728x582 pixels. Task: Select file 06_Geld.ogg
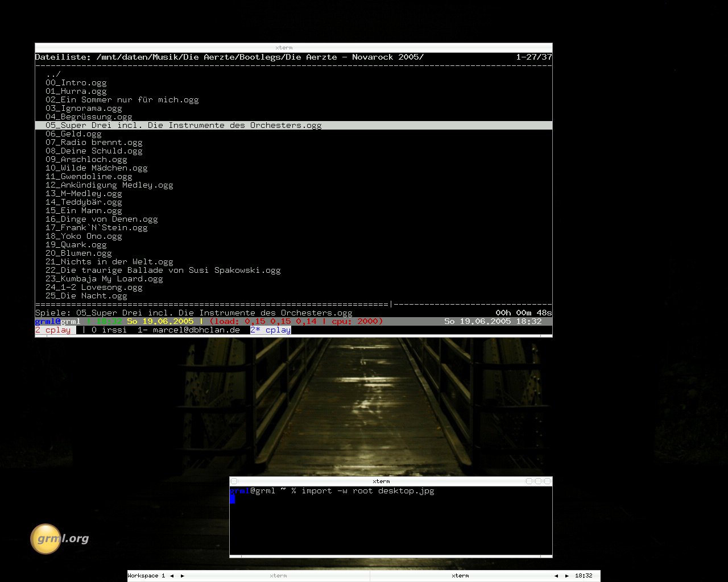point(73,134)
